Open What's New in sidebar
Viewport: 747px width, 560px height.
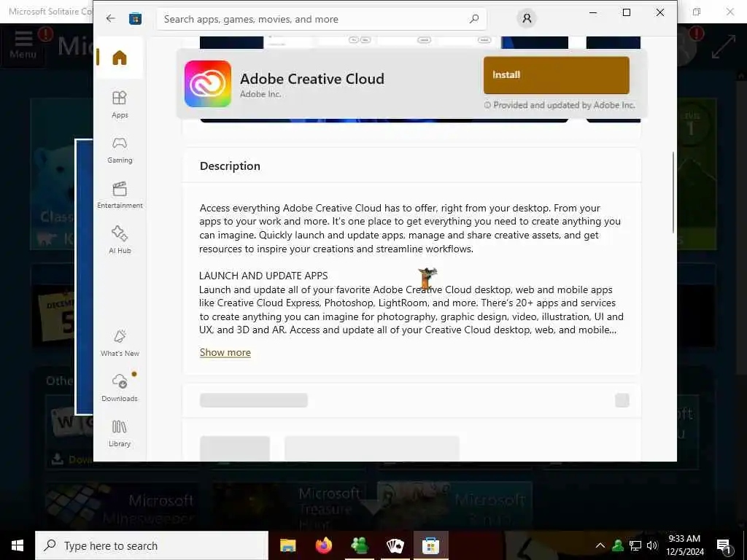click(120, 343)
